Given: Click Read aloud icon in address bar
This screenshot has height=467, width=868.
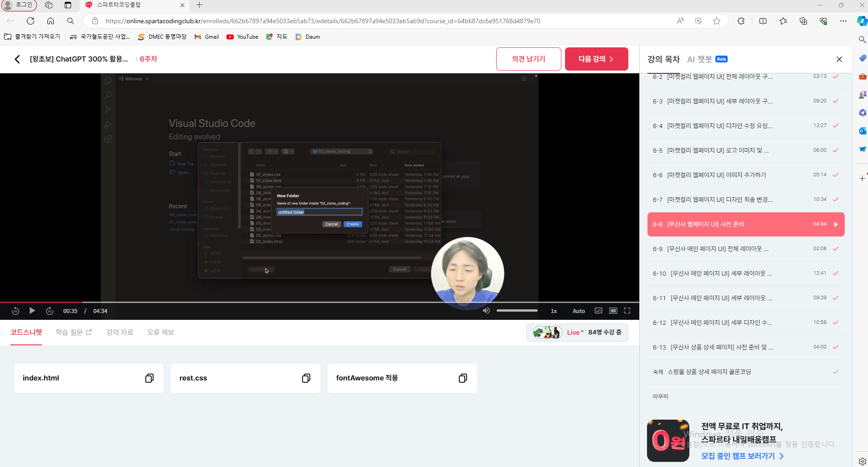Looking at the screenshot, I should (x=680, y=21).
